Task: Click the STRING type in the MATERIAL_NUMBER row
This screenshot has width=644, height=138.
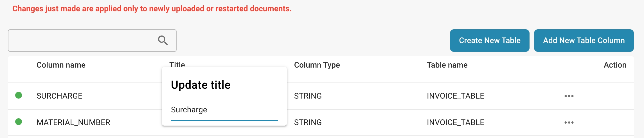Action: pyautogui.click(x=308, y=123)
